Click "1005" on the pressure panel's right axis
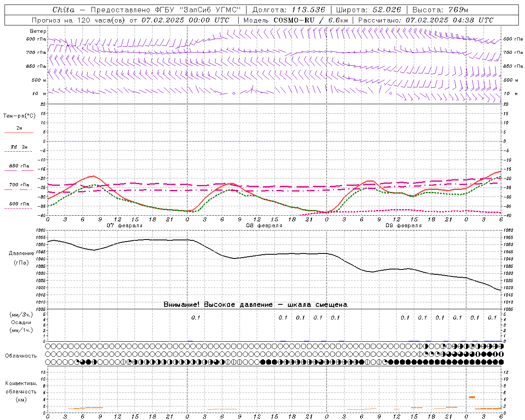525x420 pixels. [x=509, y=309]
